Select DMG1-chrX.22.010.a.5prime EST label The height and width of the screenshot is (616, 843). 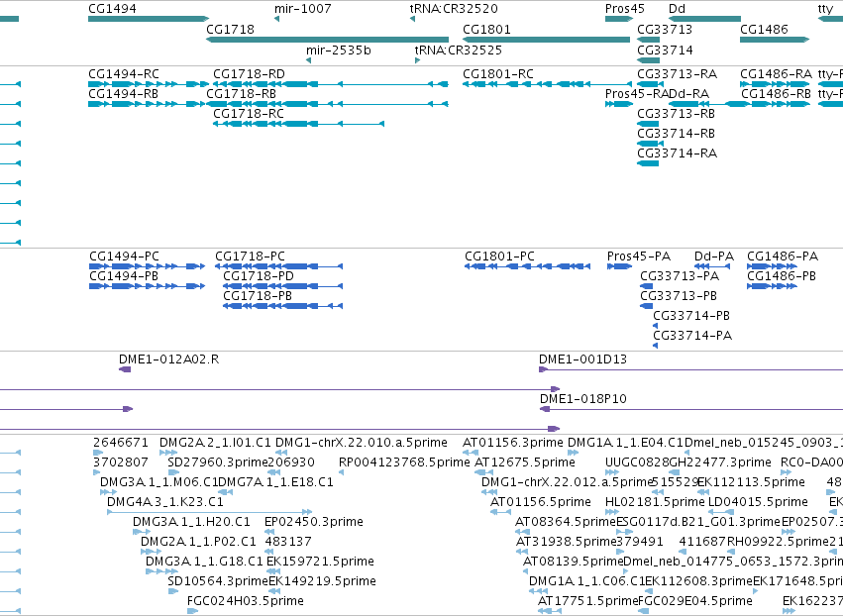coord(362,443)
